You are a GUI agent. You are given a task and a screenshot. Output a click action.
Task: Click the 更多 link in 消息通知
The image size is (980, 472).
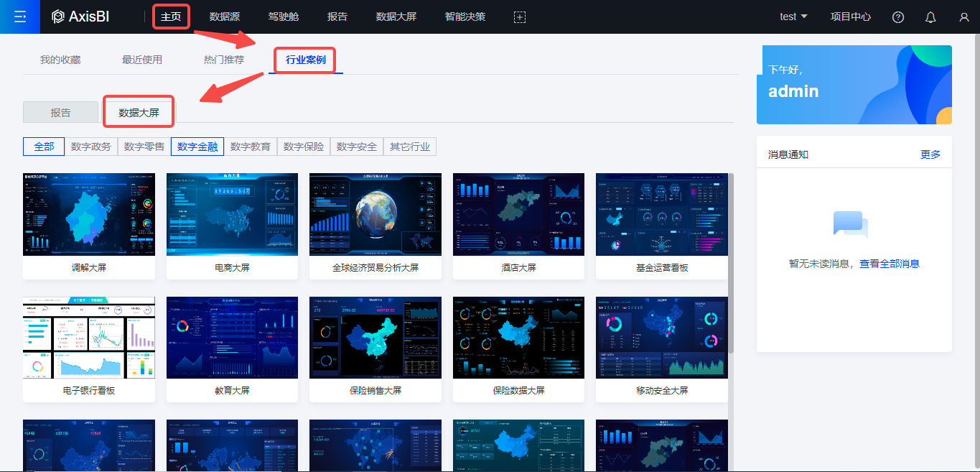930,154
